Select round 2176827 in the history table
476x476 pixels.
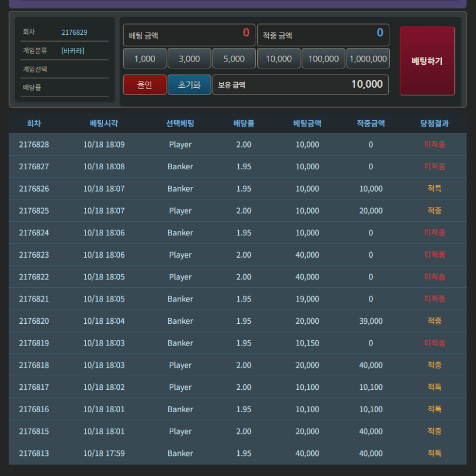click(34, 166)
